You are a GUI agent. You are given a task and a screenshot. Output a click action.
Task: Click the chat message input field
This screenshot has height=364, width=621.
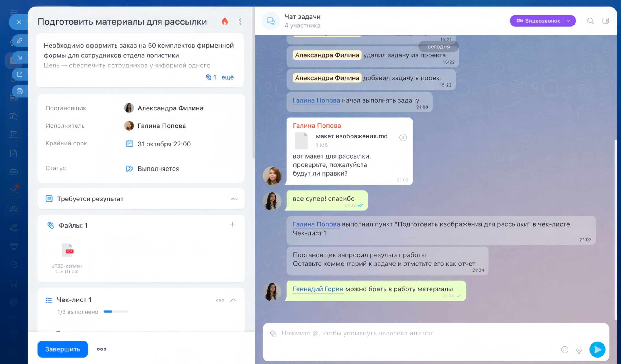[406, 333]
